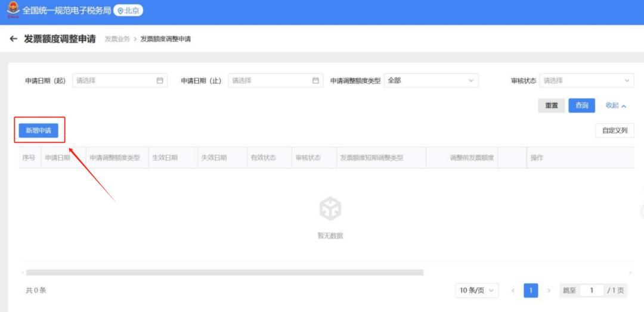Click the back arrow beside 发票额度调整申请
This screenshot has width=644, height=312.
(14, 39)
